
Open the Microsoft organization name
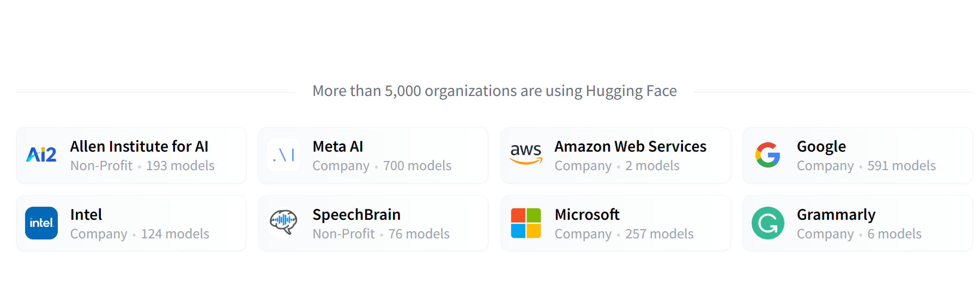point(587,215)
